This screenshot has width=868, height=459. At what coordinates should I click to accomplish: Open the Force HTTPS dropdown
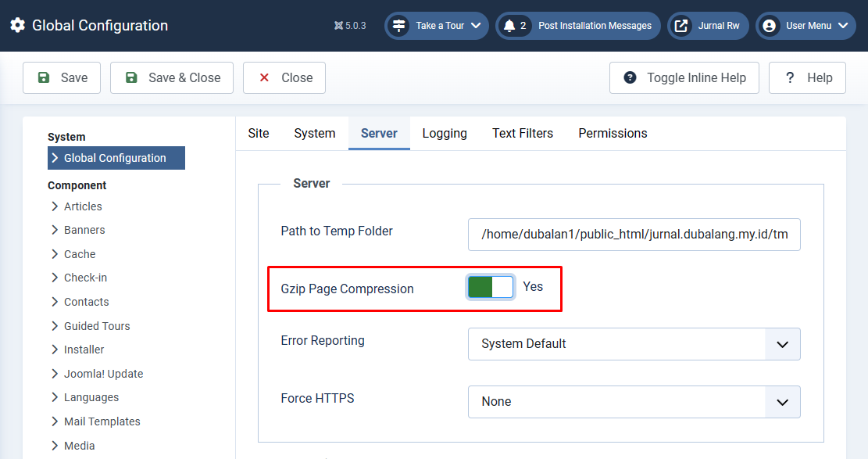pyautogui.click(x=634, y=402)
